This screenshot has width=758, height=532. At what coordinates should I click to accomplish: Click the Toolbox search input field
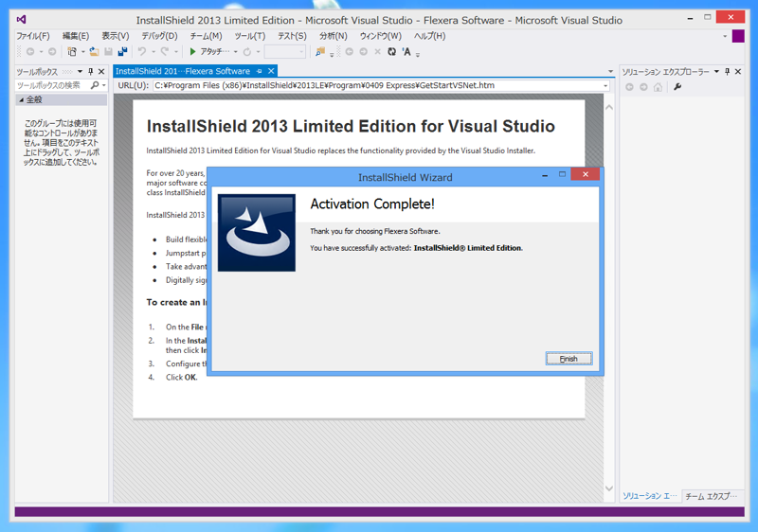point(53,85)
